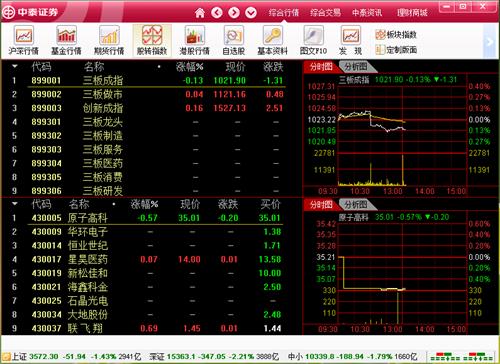500x364 pixels.
Task: Sort index table by 涨幅% column
Action: point(189,67)
